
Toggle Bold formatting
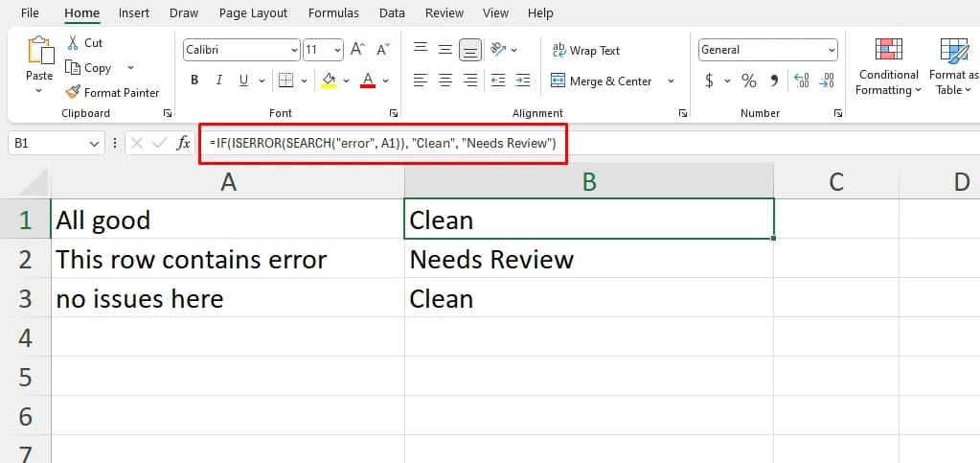coord(194,81)
